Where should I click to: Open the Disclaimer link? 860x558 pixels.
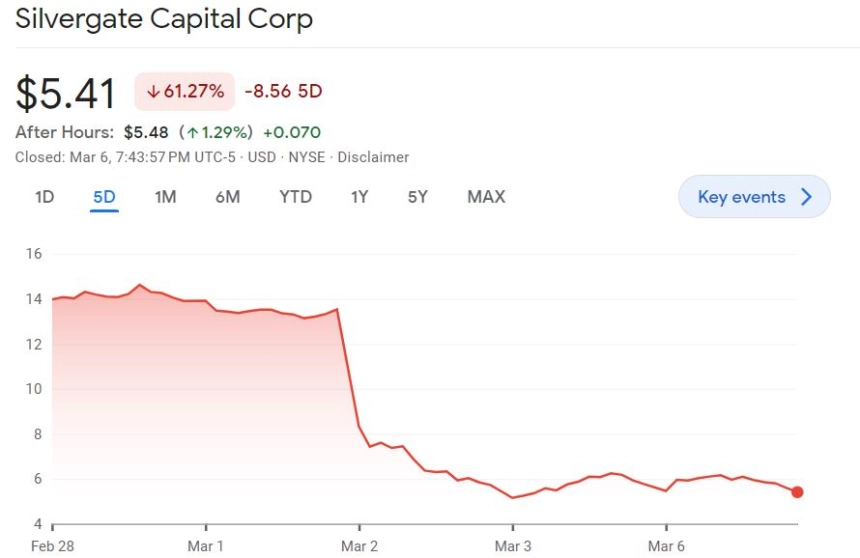coord(373,157)
